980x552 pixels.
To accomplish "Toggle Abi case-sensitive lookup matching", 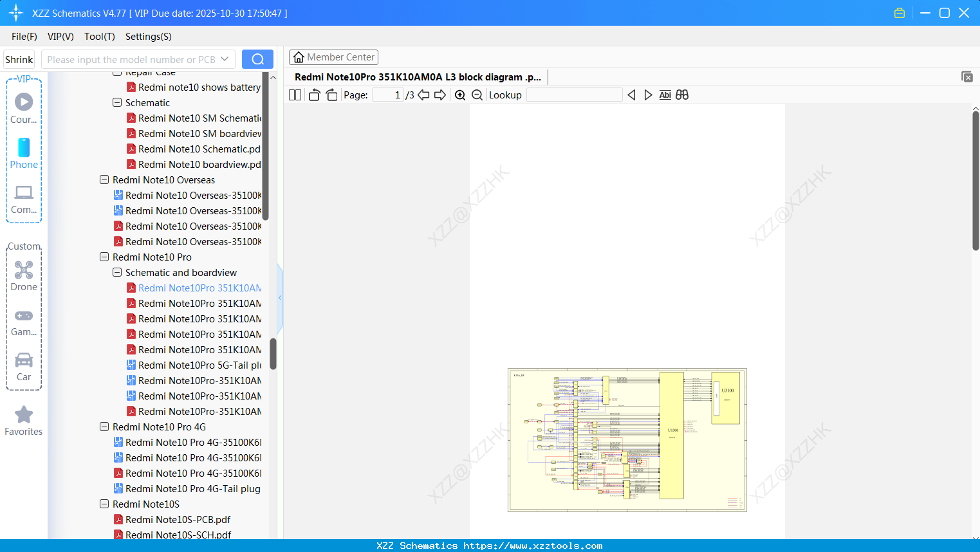I will click(665, 95).
